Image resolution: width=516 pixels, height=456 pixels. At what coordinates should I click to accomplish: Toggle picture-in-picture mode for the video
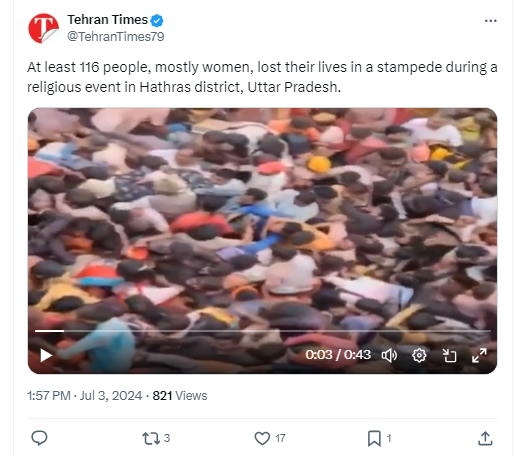pyautogui.click(x=449, y=355)
